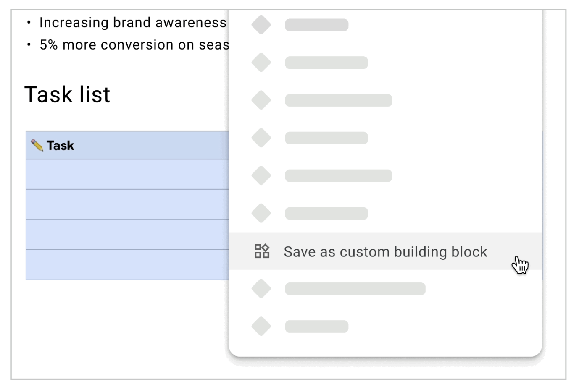Click the diamond icon just below Save item
The height and width of the screenshot is (392, 579).
point(261,289)
